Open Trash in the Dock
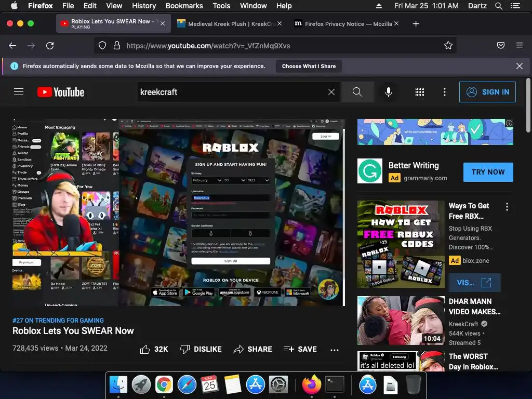532x399 pixels. 413,385
